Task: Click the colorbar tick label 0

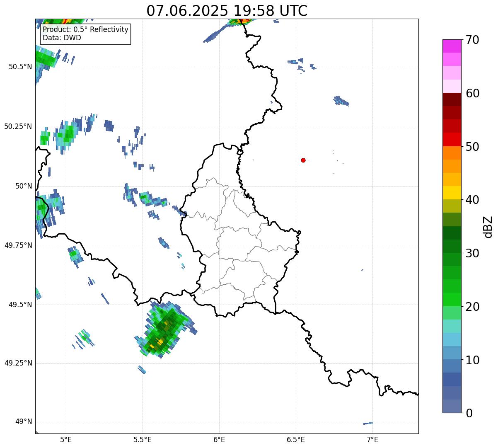Action: 469,413
